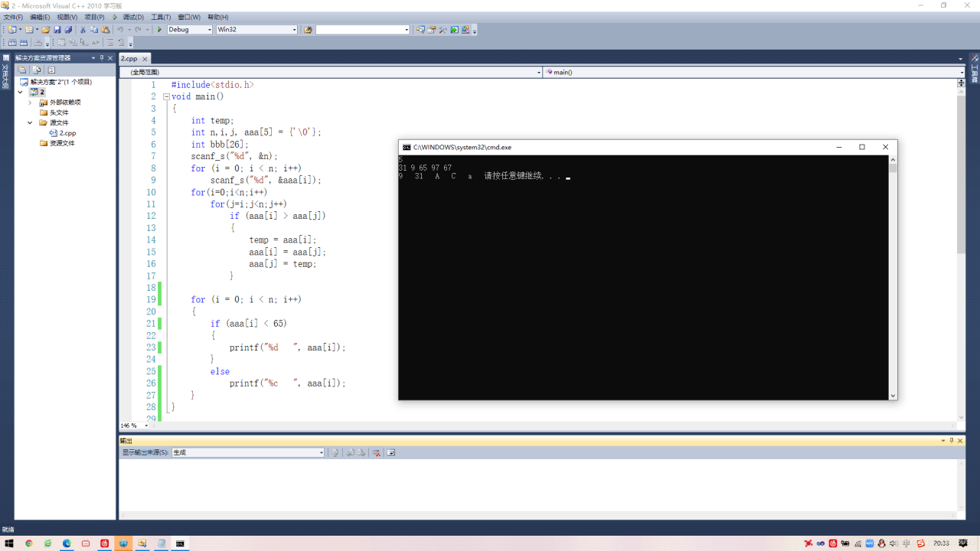Open 编辑(E) menu

pos(40,17)
